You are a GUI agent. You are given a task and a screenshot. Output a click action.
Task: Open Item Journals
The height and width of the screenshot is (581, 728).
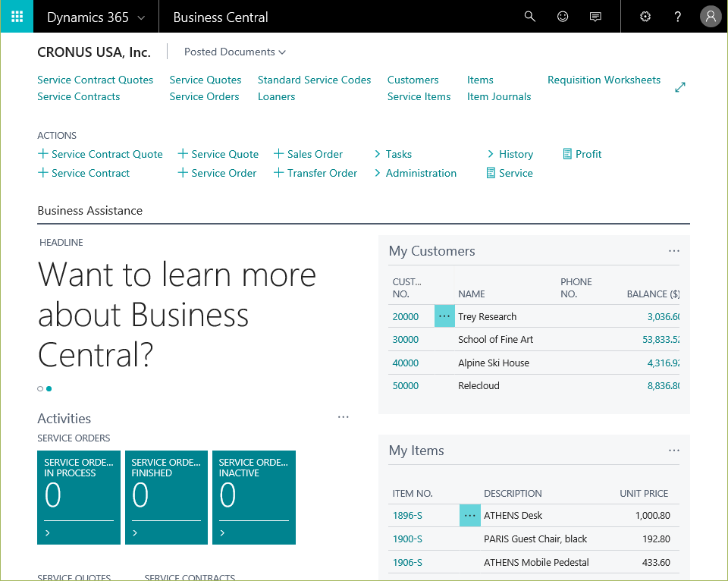[x=499, y=96]
